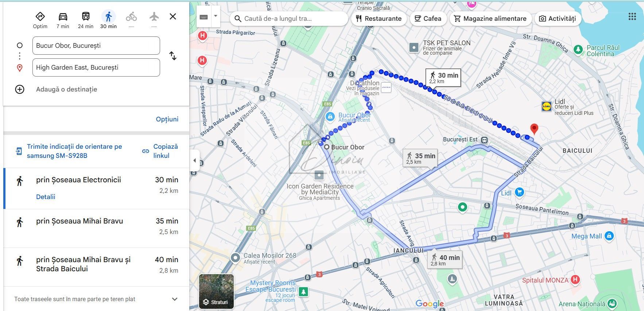Close the directions panel
Image resolution: width=644 pixels, height=311 pixels.
point(173,16)
